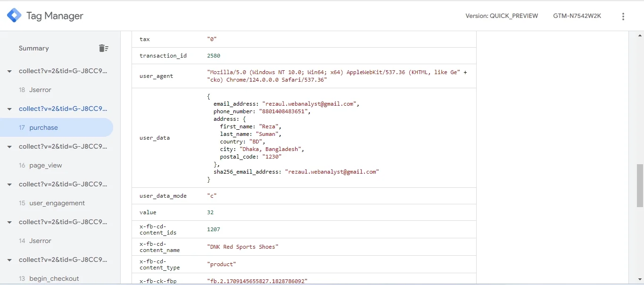Collapse the collect group above 13 begin_checkout

point(9,260)
